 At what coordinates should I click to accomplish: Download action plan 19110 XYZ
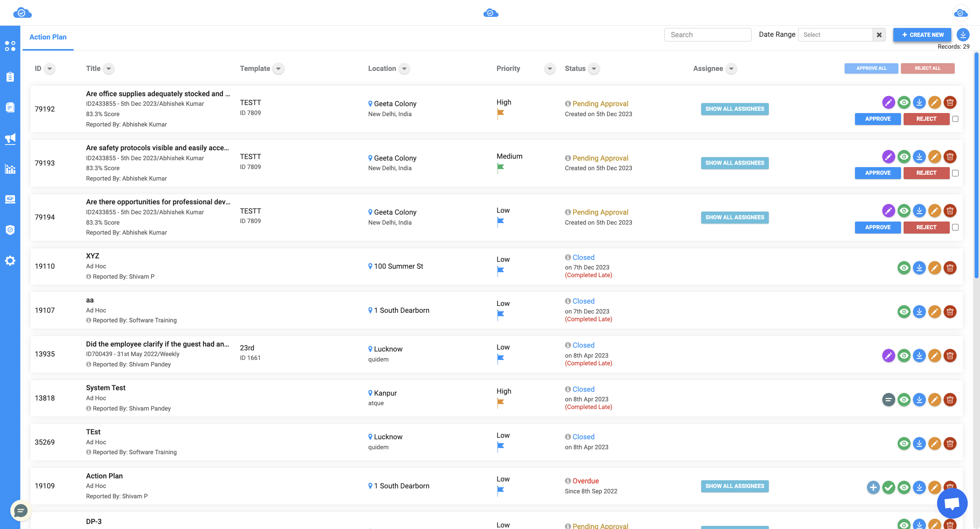[919, 268]
